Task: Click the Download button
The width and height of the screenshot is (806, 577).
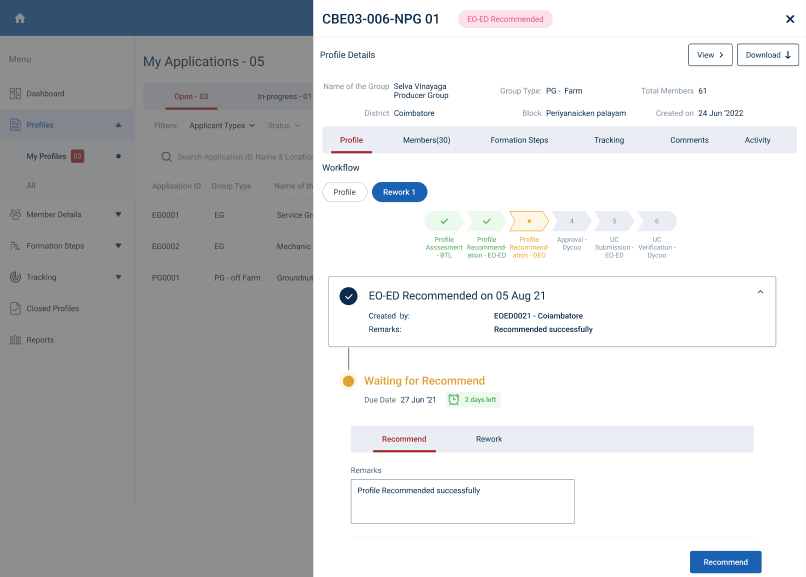Action: [768, 55]
